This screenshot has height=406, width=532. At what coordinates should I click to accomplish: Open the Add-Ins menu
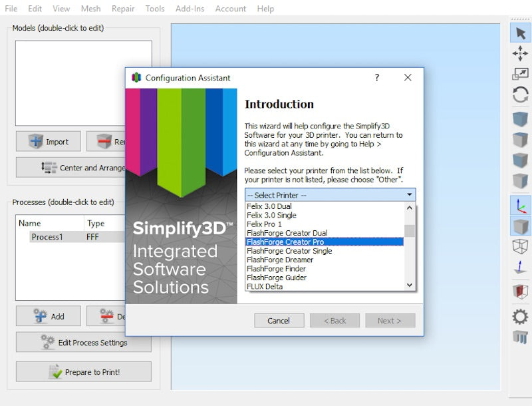click(190, 9)
